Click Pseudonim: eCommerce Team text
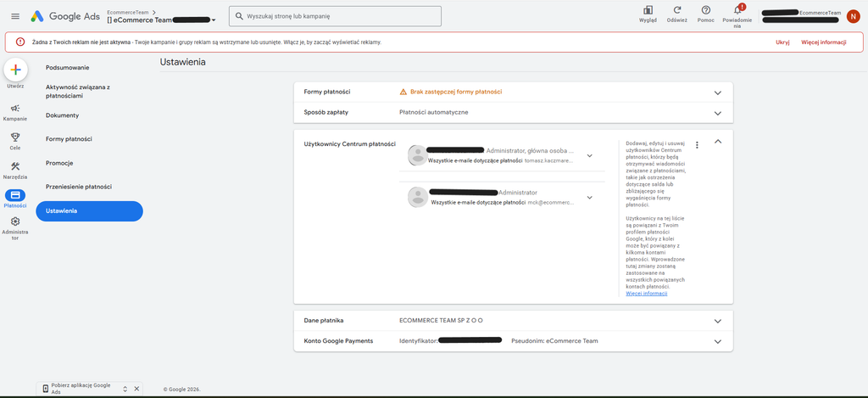 point(554,341)
